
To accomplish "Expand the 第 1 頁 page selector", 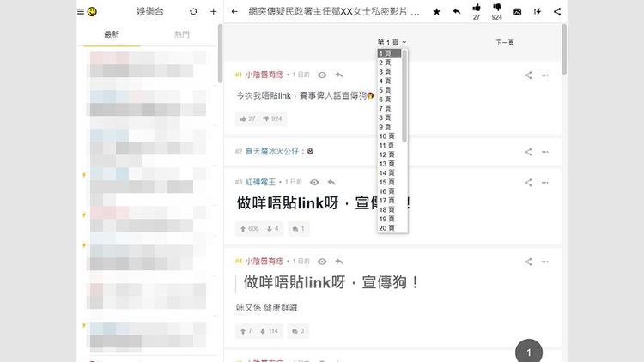I will [392, 42].
